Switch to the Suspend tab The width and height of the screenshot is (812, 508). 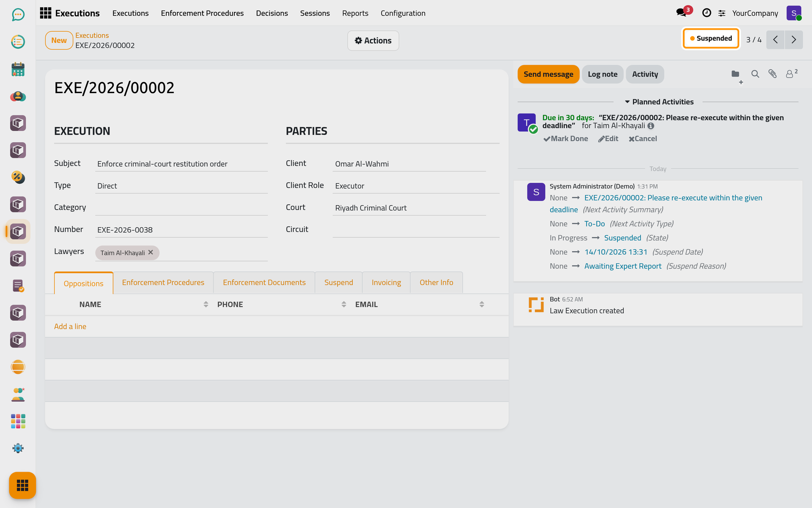click(338, 282)
